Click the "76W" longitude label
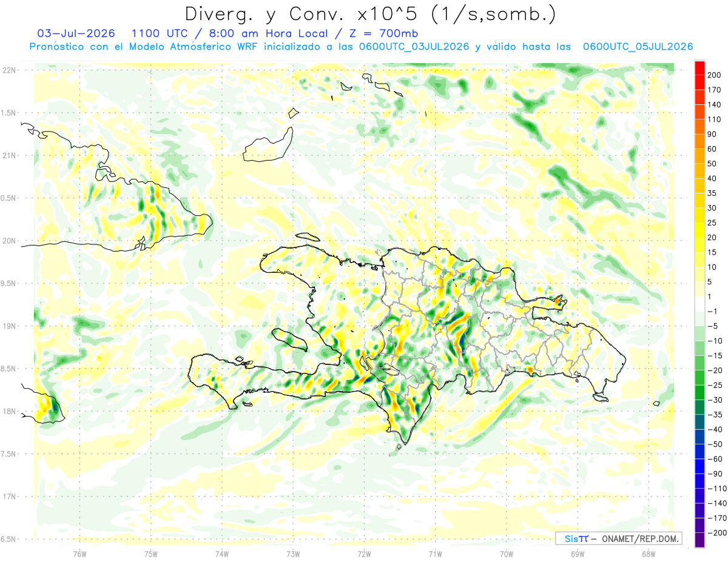Screen dimensions: 728x562 [79, 554]
